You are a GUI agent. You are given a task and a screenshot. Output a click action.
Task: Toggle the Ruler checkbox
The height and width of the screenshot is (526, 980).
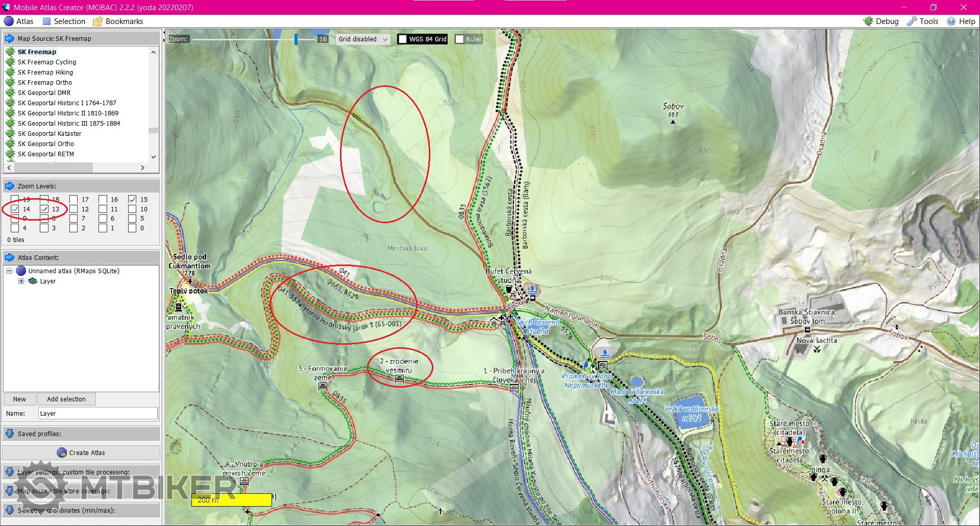[x=460, y=39]
